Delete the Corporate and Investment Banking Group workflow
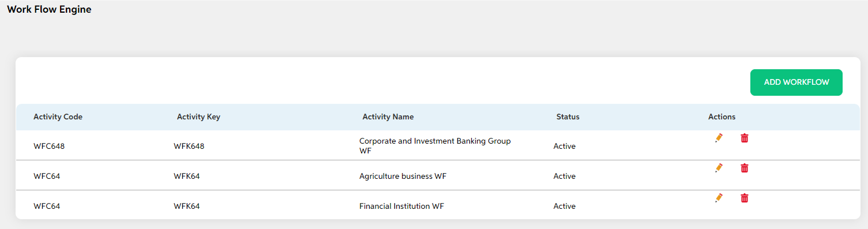Screen dimensions: 868x229 (x=745, y=138)
